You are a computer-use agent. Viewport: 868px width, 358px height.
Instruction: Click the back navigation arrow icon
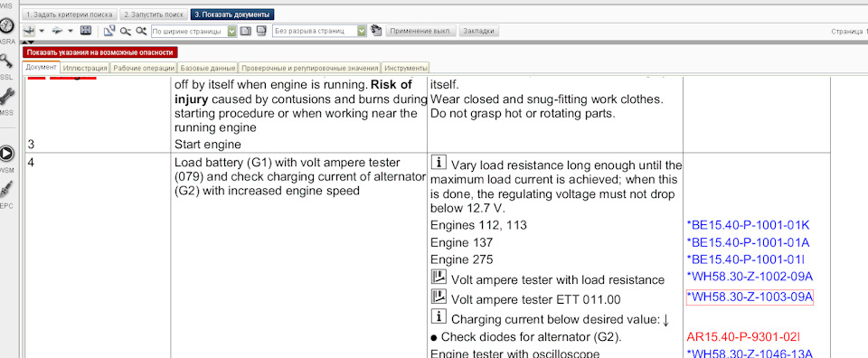(x=29, y=31)
